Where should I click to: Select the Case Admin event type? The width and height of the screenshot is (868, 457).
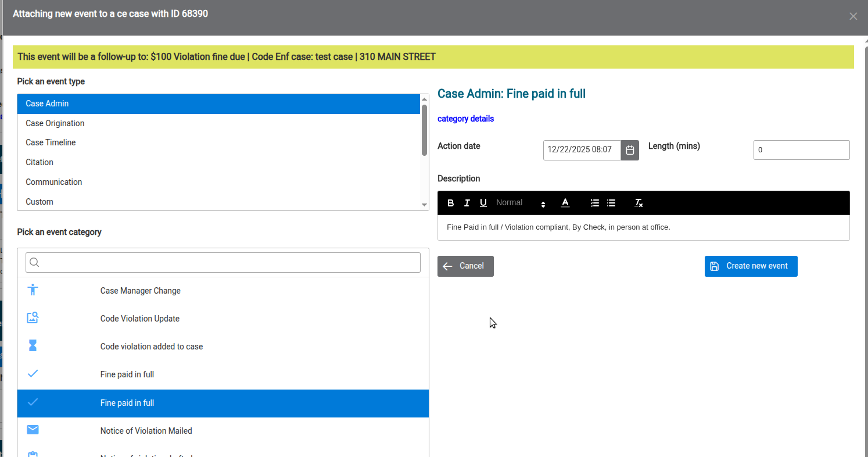pos(219,103)
